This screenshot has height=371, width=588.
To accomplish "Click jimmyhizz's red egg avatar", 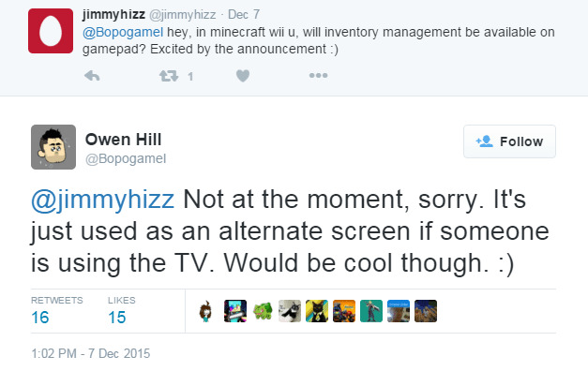I will pos(51,31).
